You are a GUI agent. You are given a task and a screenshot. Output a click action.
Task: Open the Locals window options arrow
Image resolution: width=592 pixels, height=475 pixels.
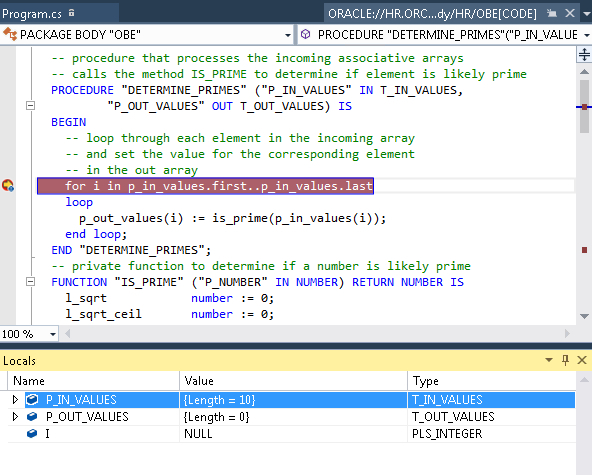tap(549, 360)
